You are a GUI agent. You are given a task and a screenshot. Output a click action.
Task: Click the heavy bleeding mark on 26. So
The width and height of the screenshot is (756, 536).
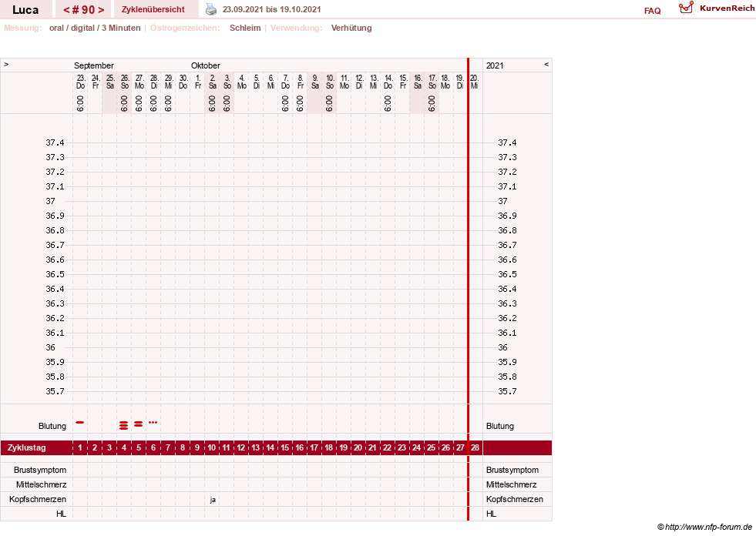124,425
